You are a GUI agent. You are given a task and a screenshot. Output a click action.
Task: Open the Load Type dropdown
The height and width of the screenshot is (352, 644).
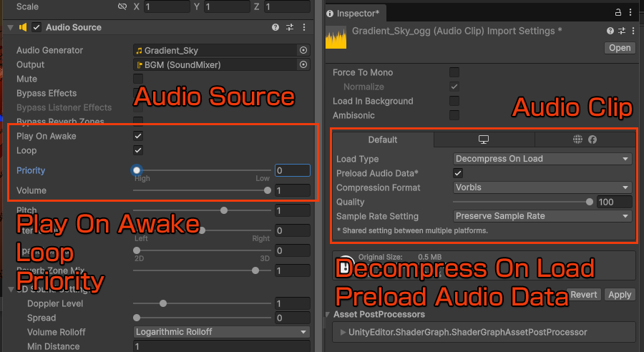[x=542, y=159]
